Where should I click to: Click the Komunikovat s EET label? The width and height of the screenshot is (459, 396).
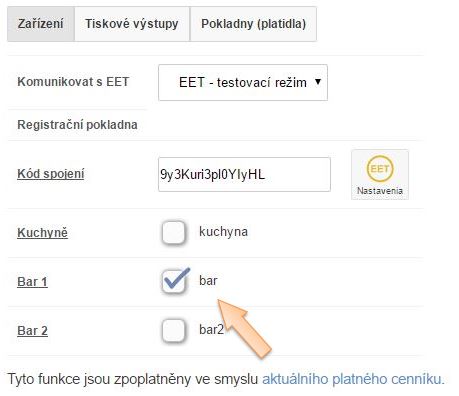click(73, 82)
